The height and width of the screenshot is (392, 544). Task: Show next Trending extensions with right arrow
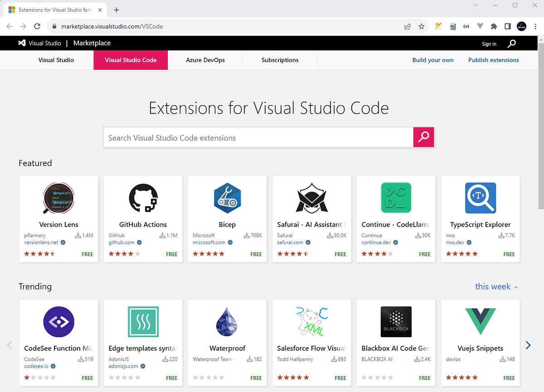point(528,345)
